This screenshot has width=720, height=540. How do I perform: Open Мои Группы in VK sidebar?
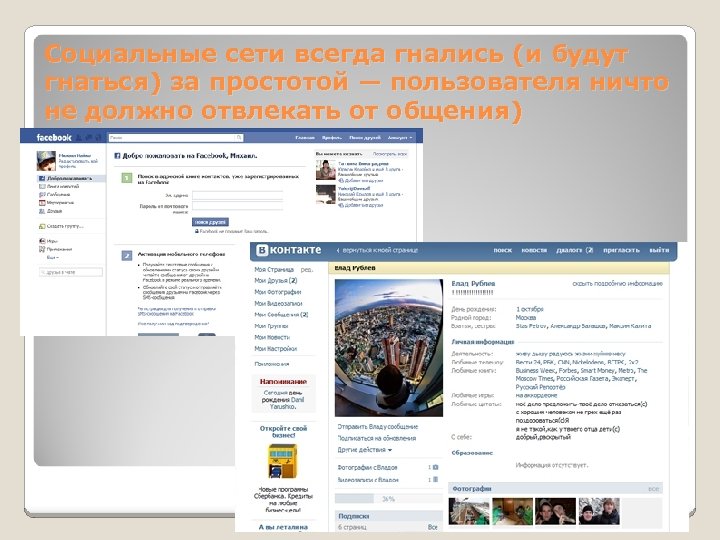tap(271, 326)
